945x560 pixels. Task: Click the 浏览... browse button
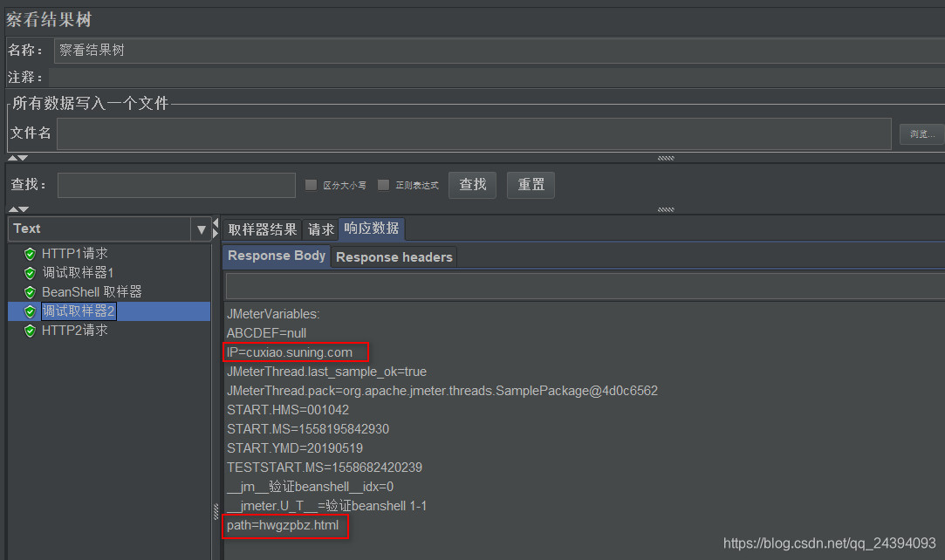922,133
